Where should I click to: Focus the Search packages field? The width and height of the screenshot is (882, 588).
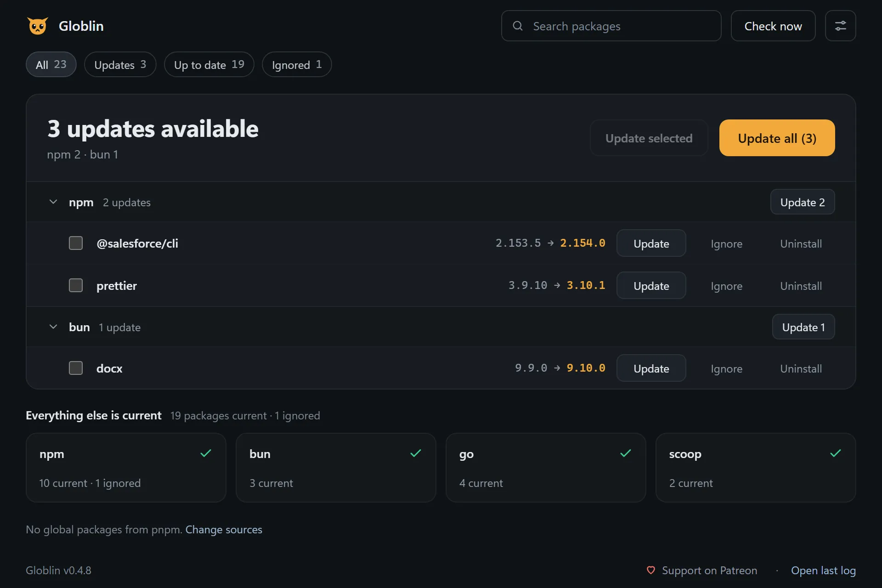pyautogui.click(x=611, y=26)
